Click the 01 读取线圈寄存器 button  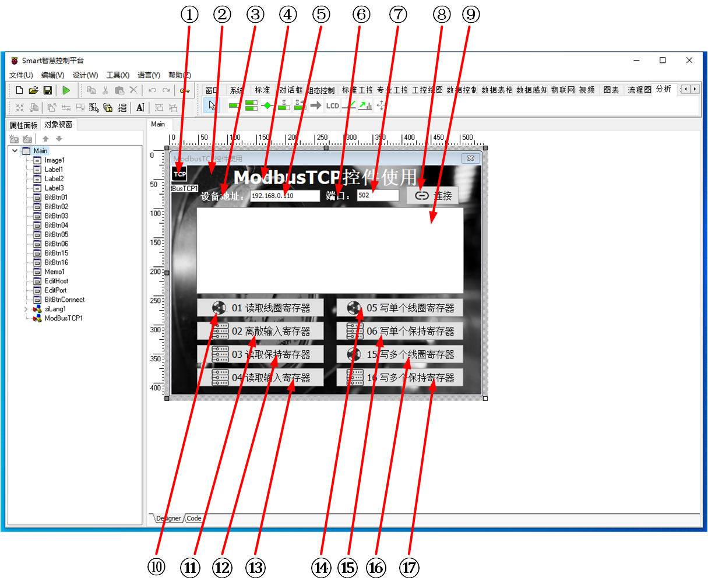(x=260, y=308)
